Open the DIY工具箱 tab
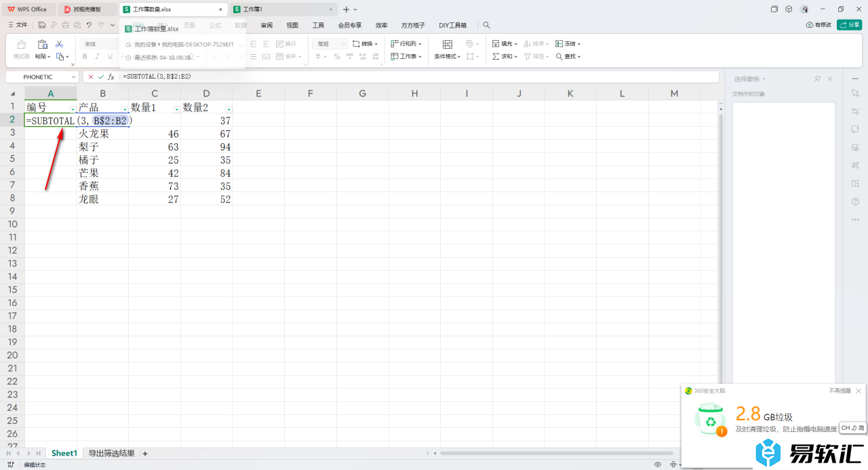The height and width of the screenshot is (470, 868). (452, 25)
